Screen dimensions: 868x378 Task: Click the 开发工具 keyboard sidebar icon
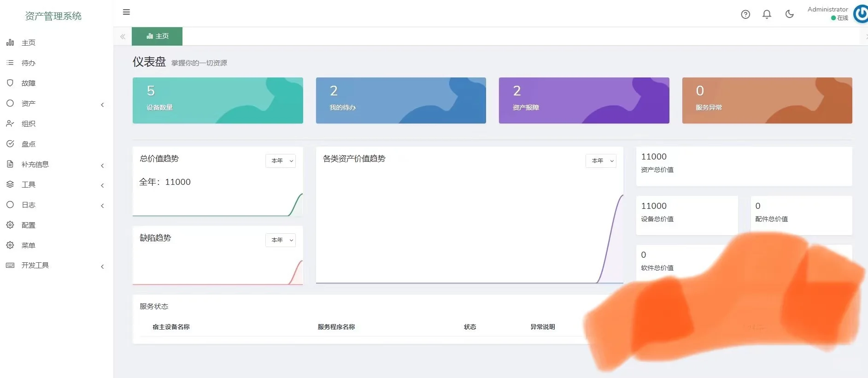[x=10, y=266]
